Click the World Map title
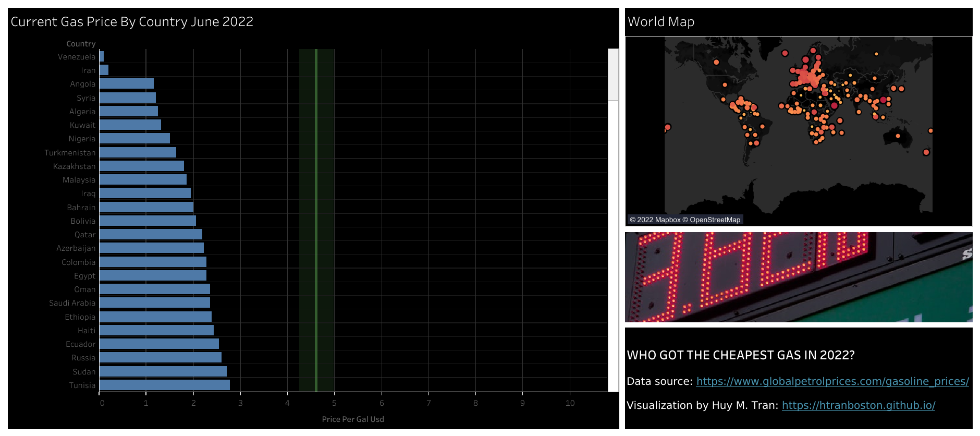The height and width of the screenshot is (436, 980). click(x=660, y=22)
